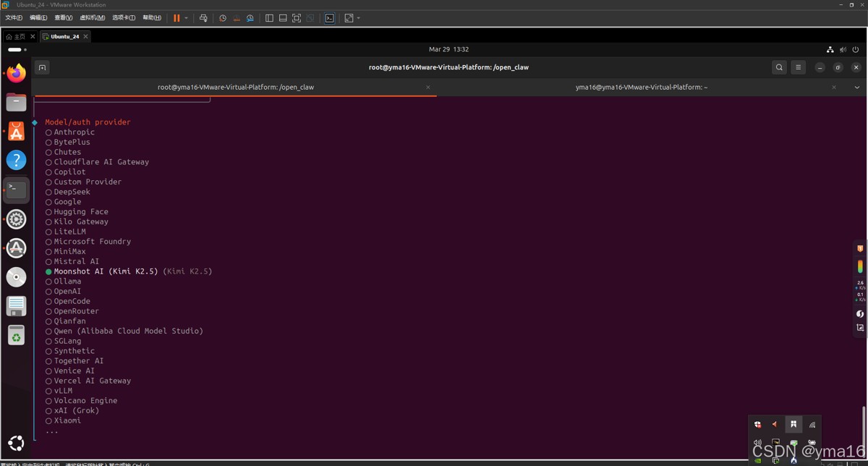The height and width of the screenshot is (466, 868).
Task: Open Software Updater in the dock
Action: 16,248
